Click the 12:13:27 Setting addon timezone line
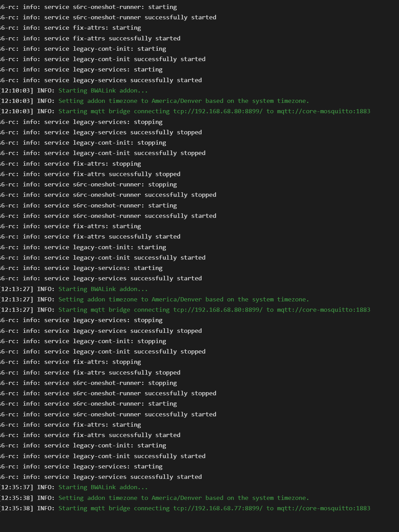399x532 pixels. click(x=184, y=299)
